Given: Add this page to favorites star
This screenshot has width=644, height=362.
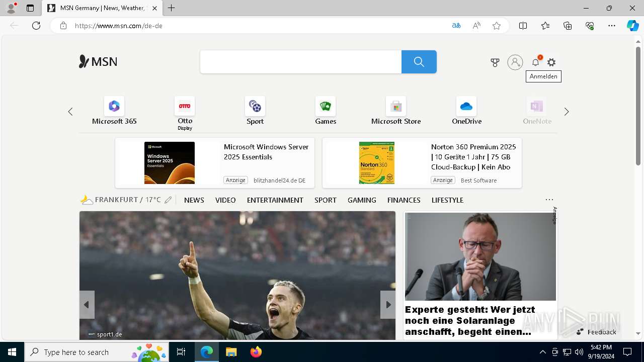Looking at the screenshot, I should click(x=497, y=26).
